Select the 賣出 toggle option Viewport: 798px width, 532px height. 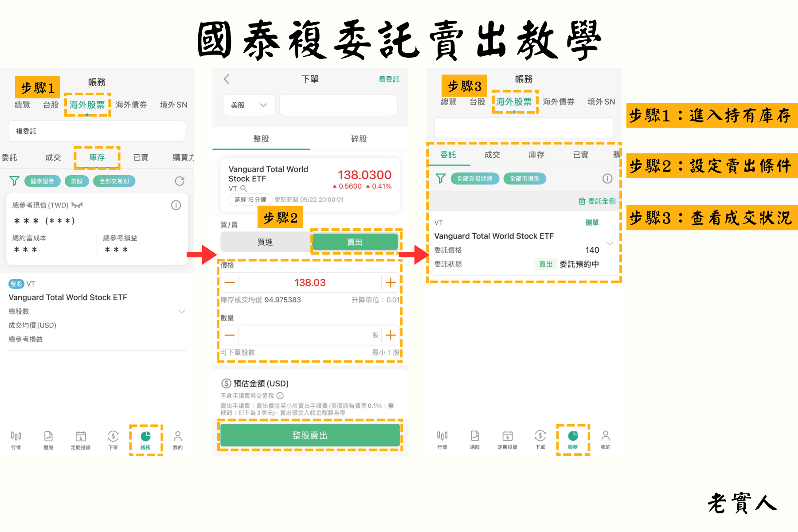pos(355,242)
